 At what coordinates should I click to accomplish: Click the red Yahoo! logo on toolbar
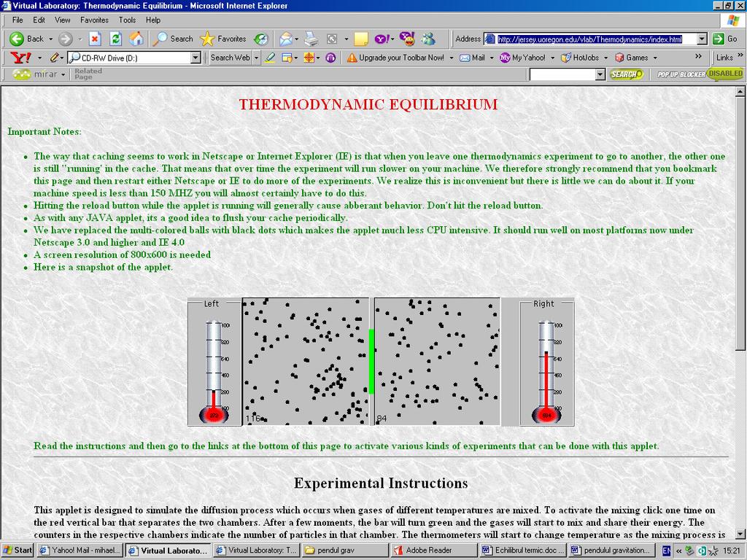[x=21, y=58]
